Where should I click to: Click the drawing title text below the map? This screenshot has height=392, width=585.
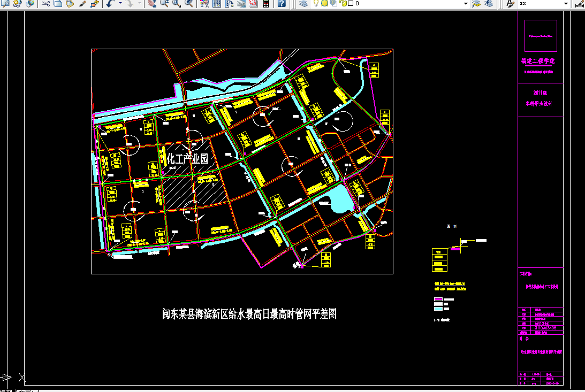click(249, 314)
